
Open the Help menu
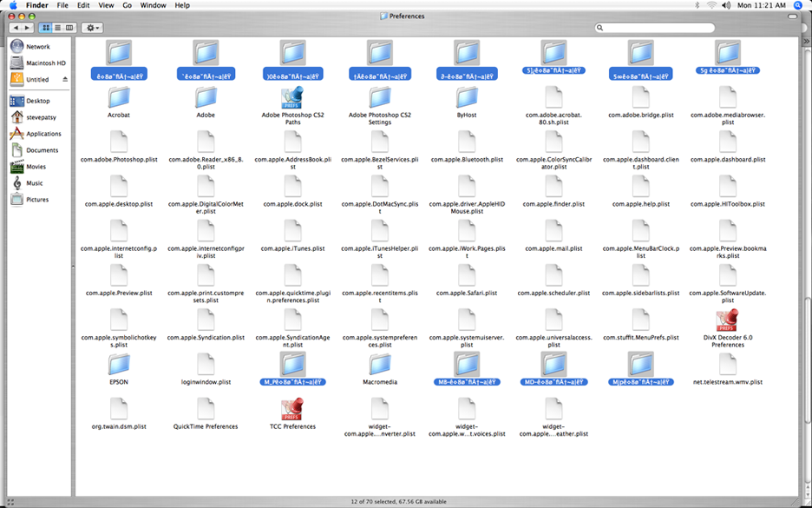click(182, 5)
